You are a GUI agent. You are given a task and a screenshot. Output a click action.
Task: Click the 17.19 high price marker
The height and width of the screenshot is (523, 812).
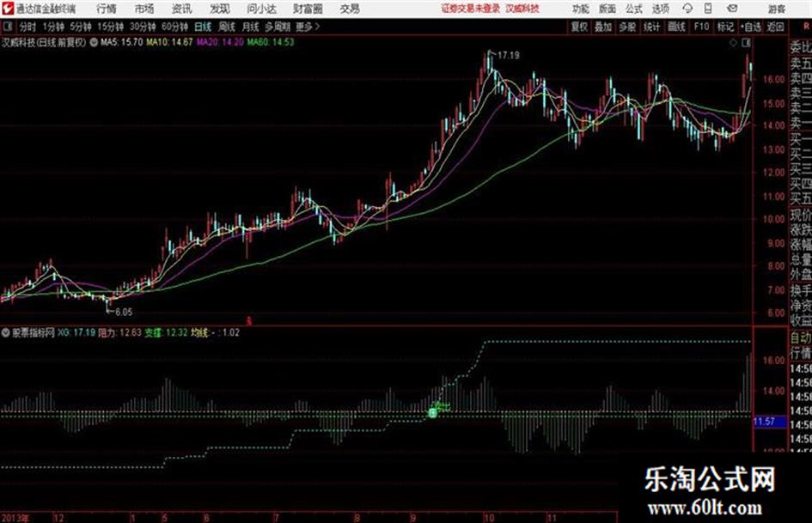[508, 55]
